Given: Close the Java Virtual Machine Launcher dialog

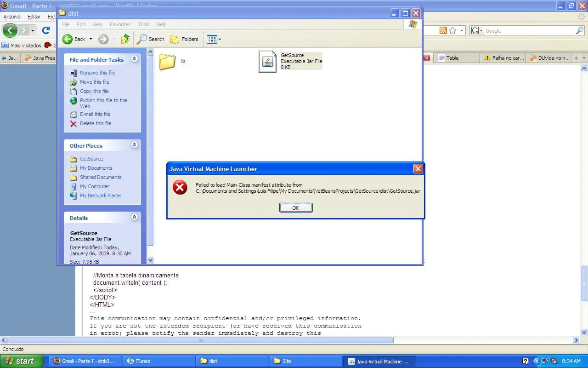Looking at the screenshot, I should (418, 169).
